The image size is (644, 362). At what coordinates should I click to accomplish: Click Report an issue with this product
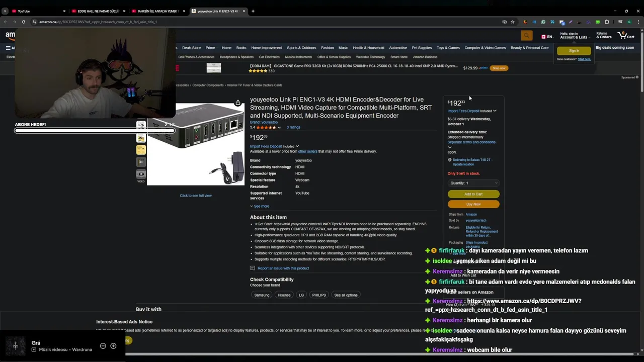coord(283,268)
